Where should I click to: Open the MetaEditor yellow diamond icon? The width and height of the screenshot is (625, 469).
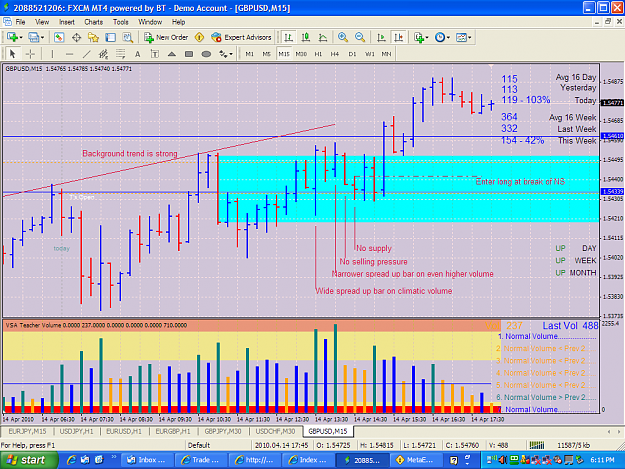coord(199,37)
